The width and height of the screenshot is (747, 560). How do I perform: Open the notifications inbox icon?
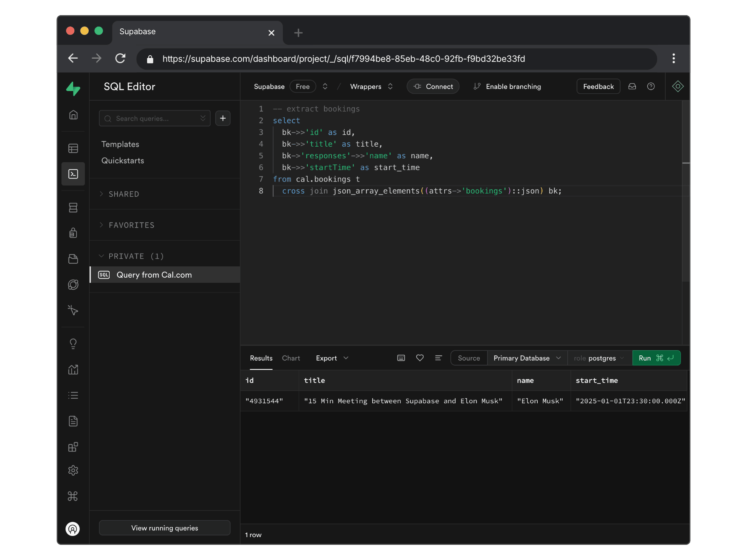coord(632,86)
